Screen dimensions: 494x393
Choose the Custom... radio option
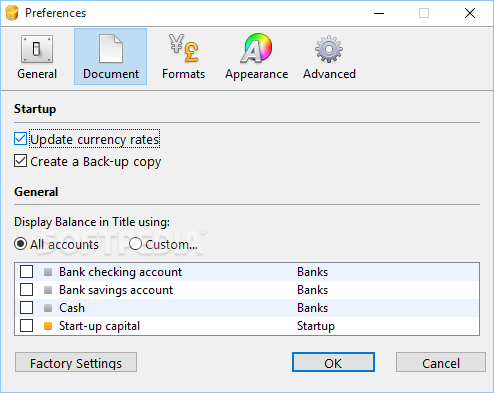(135, 244)
